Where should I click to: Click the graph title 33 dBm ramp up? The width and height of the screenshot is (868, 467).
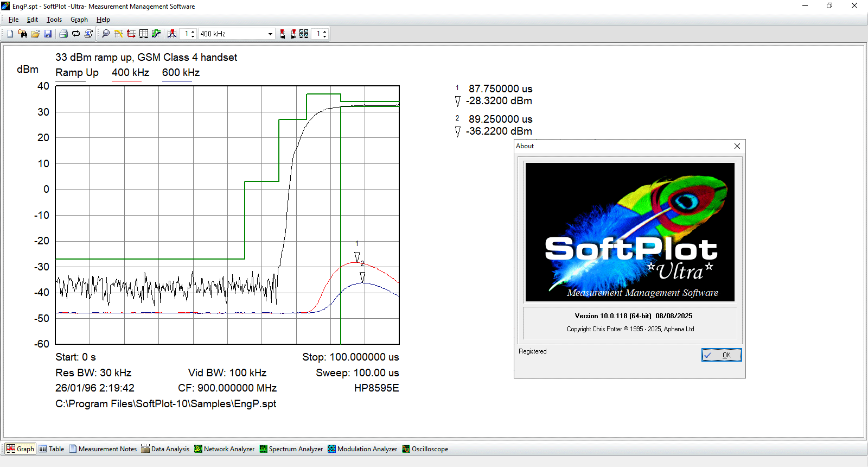[146, 58]
